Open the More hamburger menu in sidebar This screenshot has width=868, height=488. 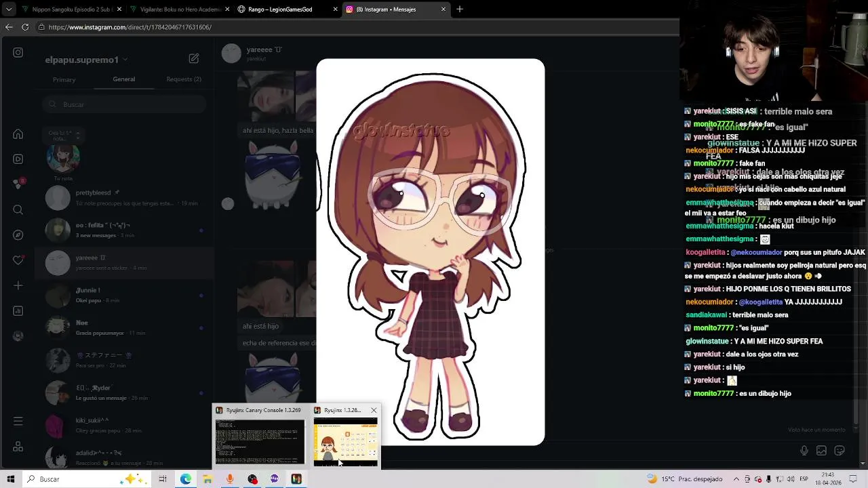pyautogui.click(x=18, y=422)
